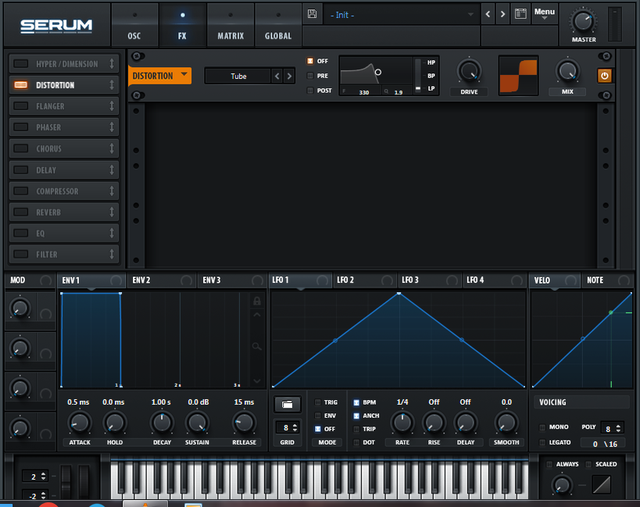Select the Compressor effect module

pyautogui.click(x=63, y=191)
